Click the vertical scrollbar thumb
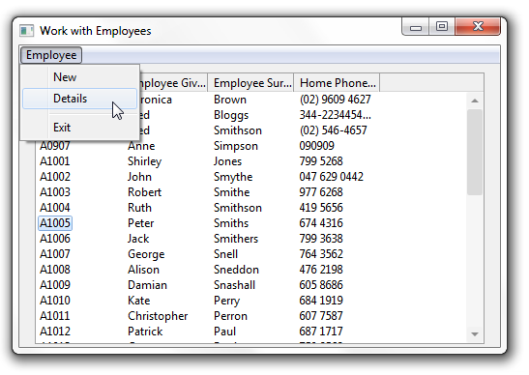 tap(475, 152)
